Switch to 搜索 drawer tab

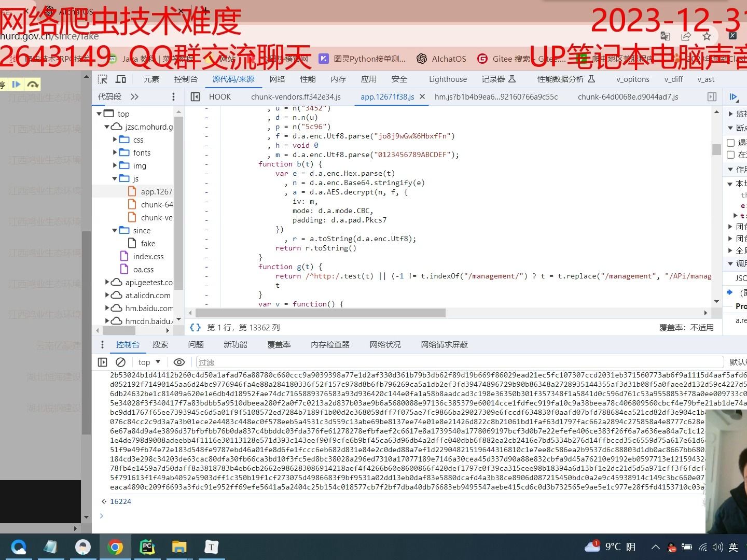point(160,345)
